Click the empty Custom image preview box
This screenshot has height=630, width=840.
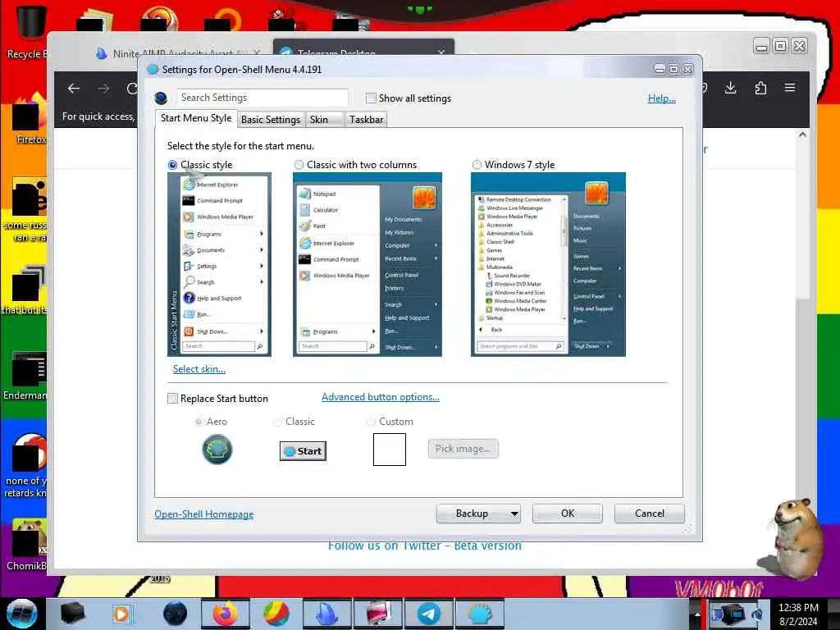click(390, 449)
